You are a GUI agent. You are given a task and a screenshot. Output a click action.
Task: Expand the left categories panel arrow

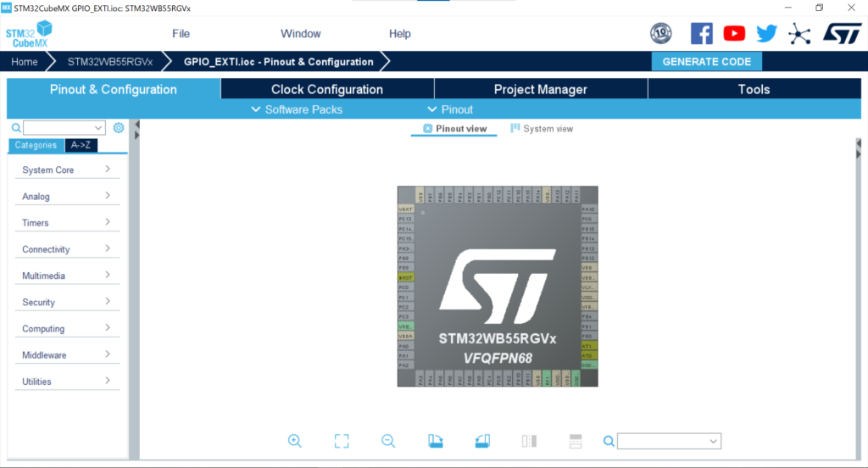point(136,135)
